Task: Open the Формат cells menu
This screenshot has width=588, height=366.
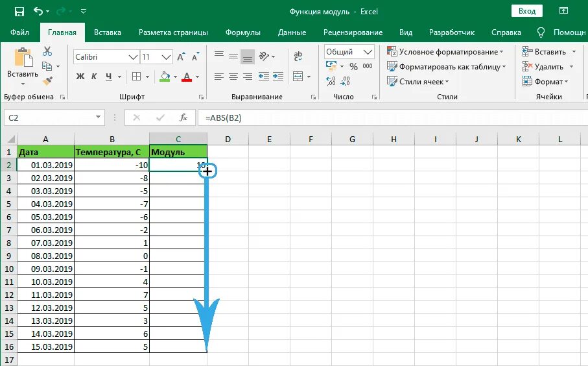Action: [x=545, y=82]
